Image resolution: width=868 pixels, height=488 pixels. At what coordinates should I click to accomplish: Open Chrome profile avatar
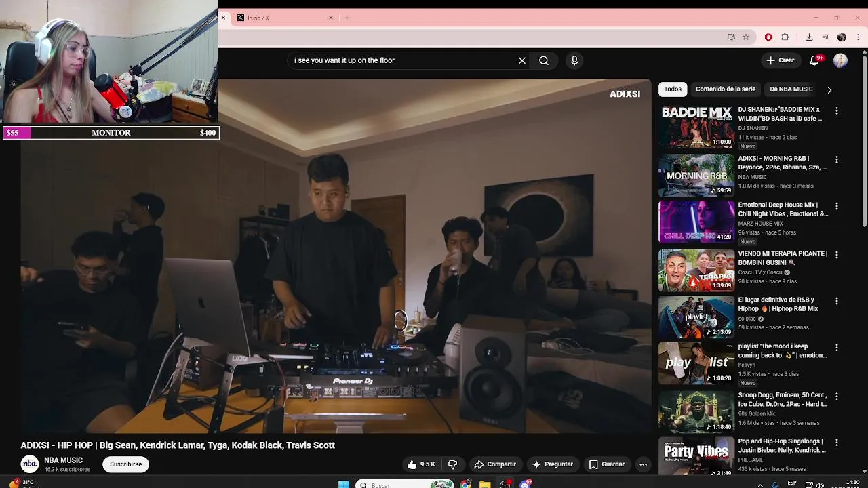point(842,37)
